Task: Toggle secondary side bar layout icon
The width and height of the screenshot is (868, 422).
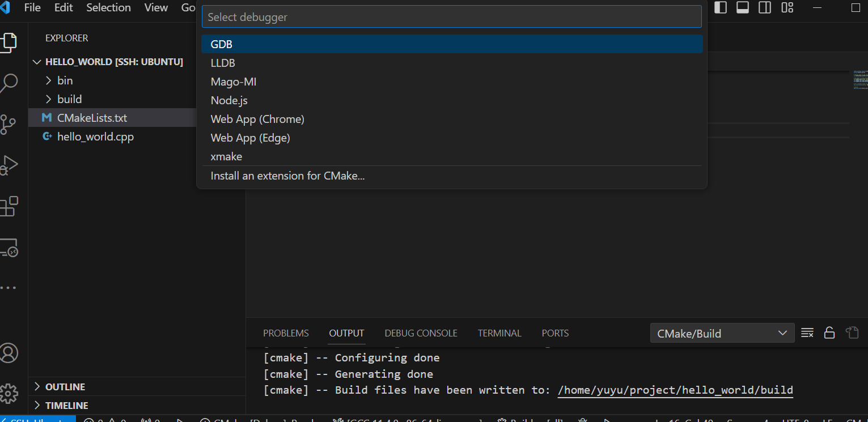Action: click(x=765, y=7)
